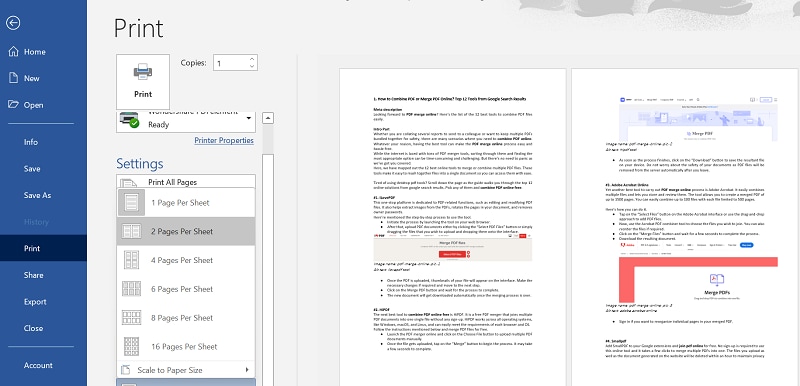Select 8 Pages Per Sheet text
The image size is (800, 386).
click(182, 318)
